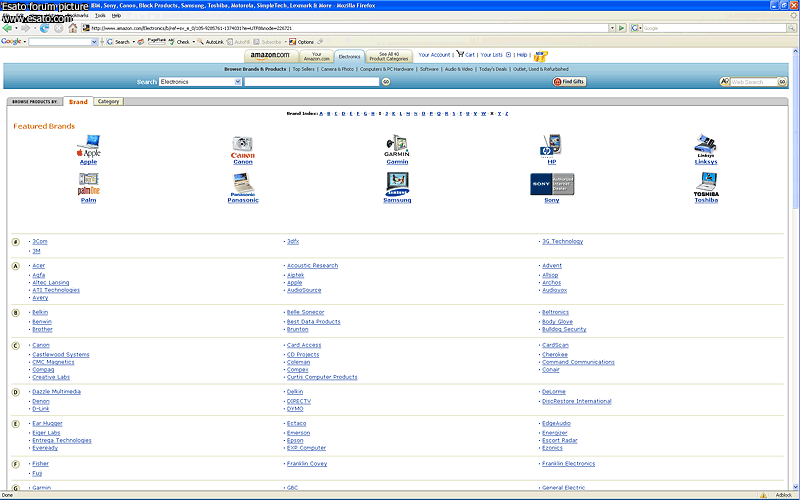This screenshot has height=500, width=800.
Task: Open the Back button history dropdown arrow
Action: pos(16,28)
